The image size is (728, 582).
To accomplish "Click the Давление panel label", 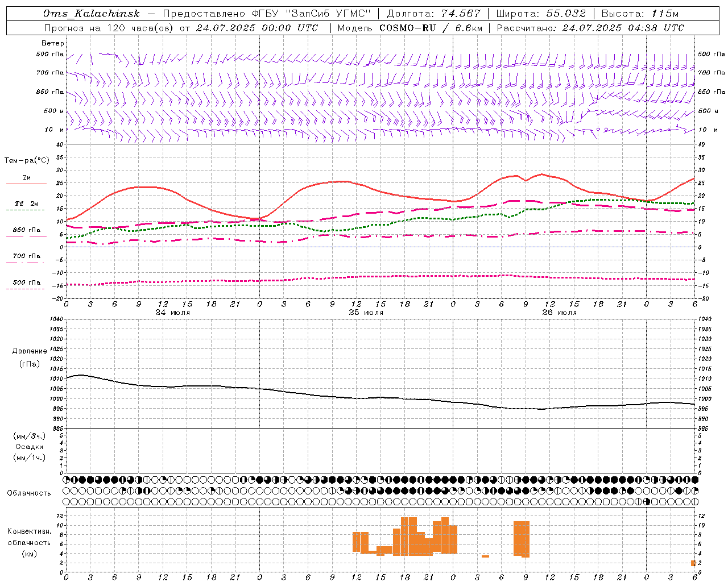I will tap(30, 351).
